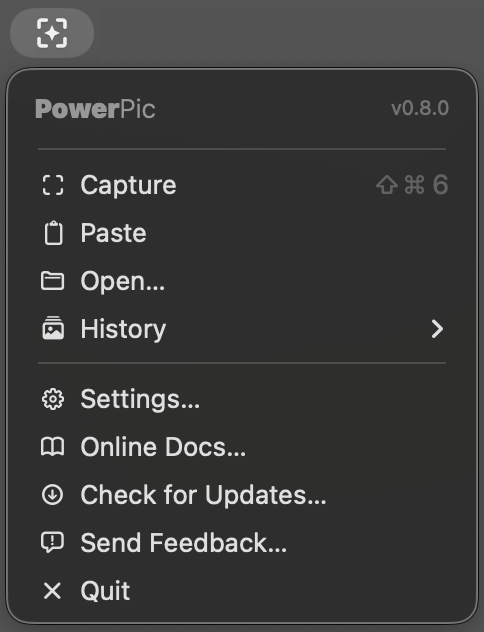The image size is (484, 632).
Task: Click the Settings gear icon
Action: tap(53, 399)
